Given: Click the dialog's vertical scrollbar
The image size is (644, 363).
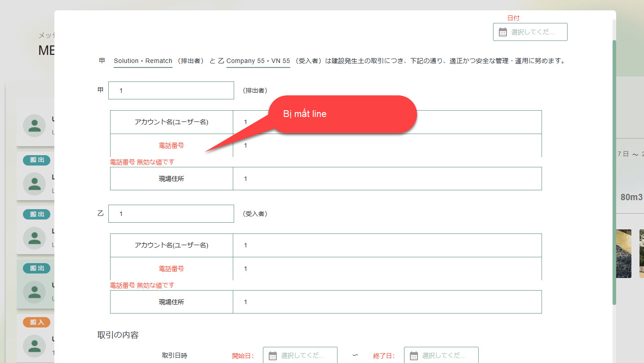Looking at the screenshot, I should point(614,171).
